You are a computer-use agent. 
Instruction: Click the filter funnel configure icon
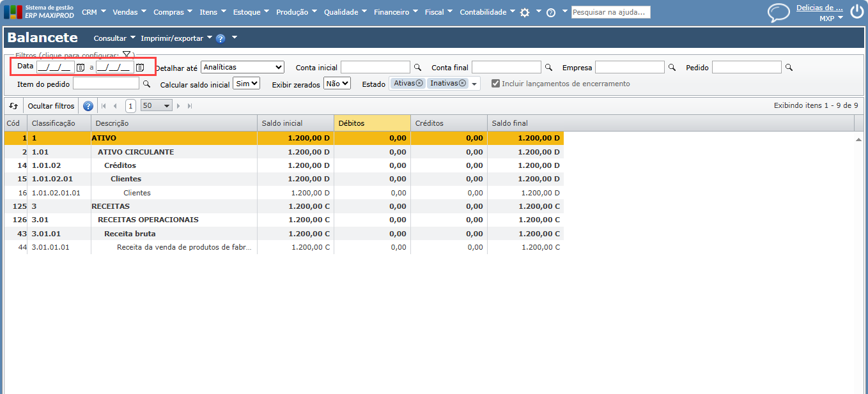(x=127, y=55)
